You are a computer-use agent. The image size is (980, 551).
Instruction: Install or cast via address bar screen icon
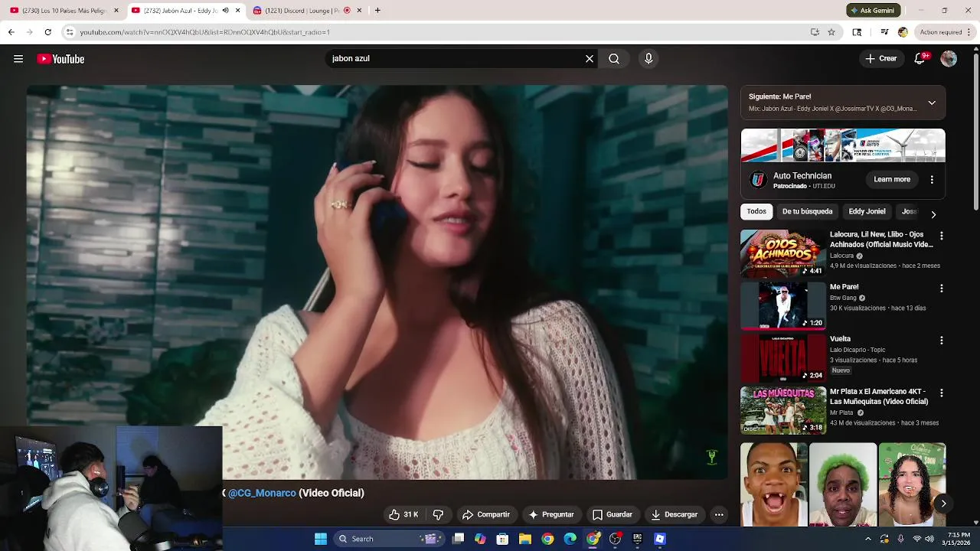815,32
